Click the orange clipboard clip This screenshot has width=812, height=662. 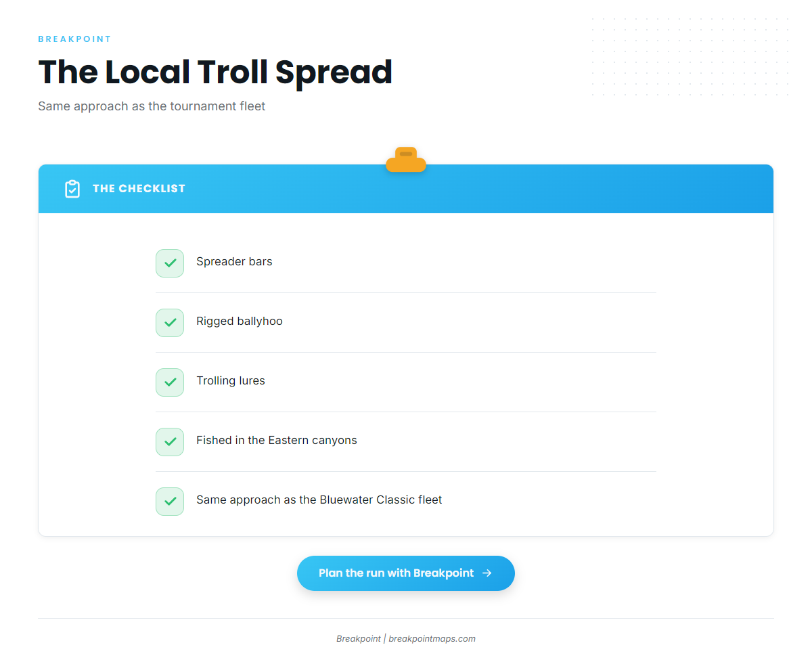click(406, 160)
